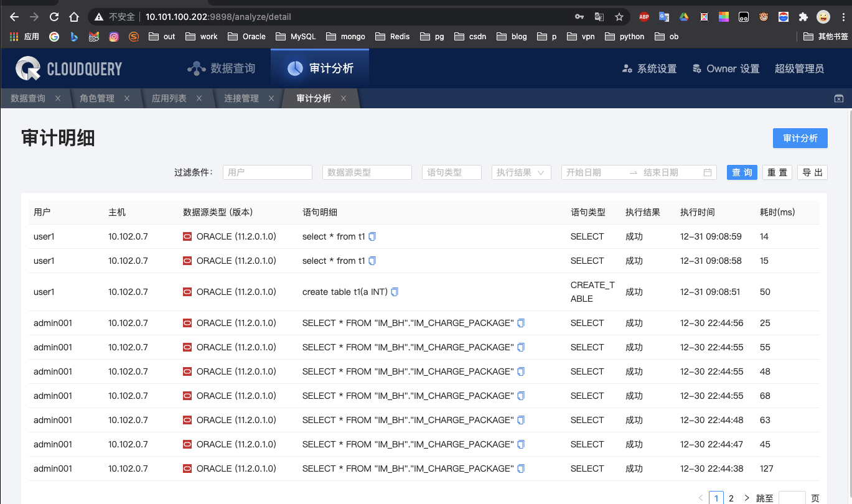The height and width of the screenshot is (504, 852).
Task: Open the calendar icon in the date filter
Action: pyautogui.click(x=707, y=172)
